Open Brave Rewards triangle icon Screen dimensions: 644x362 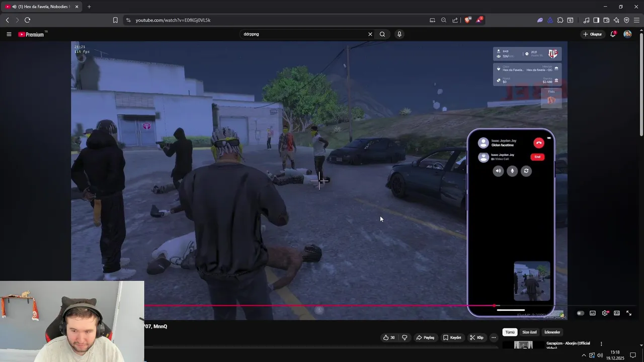pos(479,20)
